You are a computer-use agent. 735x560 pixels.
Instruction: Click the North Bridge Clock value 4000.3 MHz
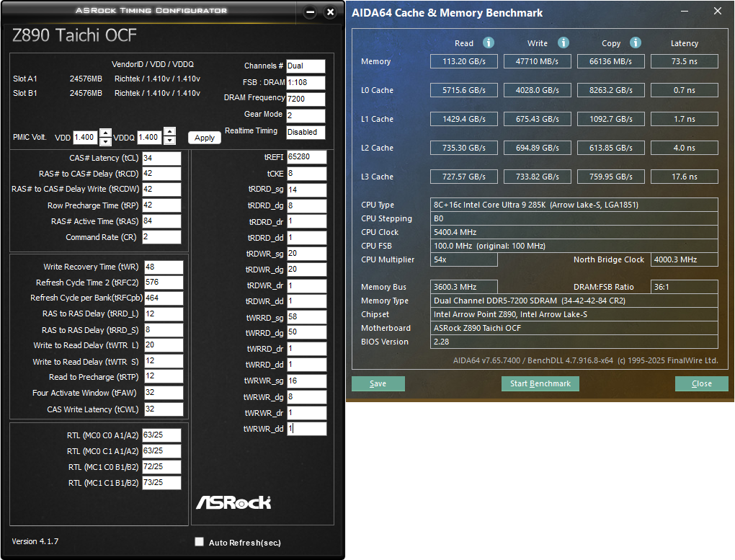point(685,260)
